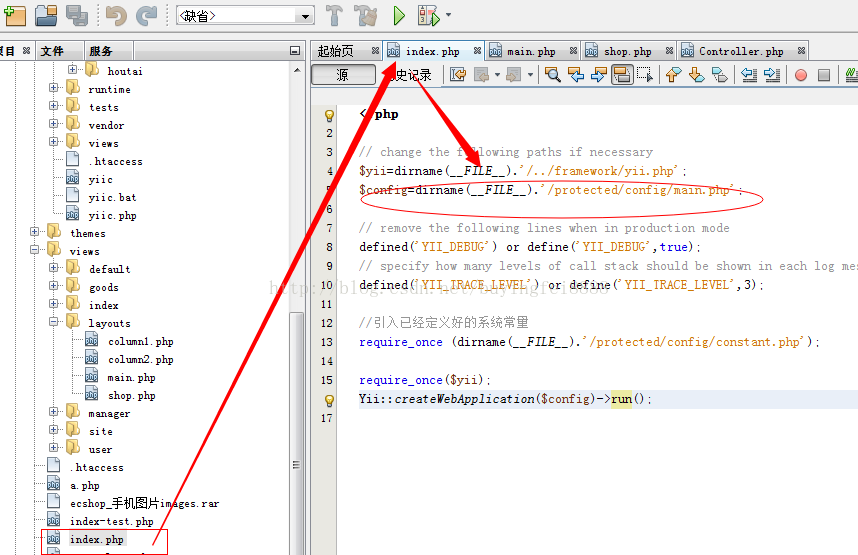Select shop.php in the layouts folder
The width and height of the screenshot is (858, 555).
(131, 396)
